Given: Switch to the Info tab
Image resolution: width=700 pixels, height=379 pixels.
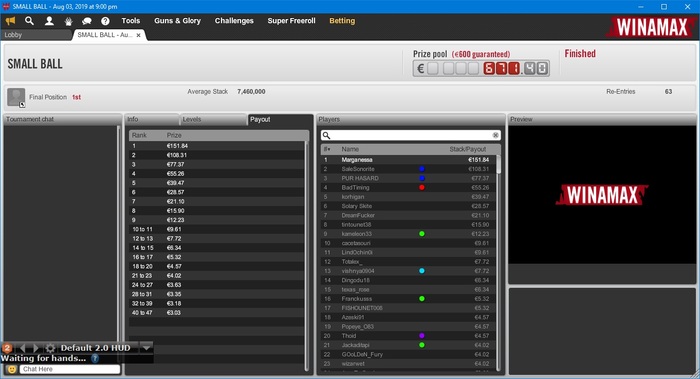Looking at the screenshot, I should coord(152,119).
